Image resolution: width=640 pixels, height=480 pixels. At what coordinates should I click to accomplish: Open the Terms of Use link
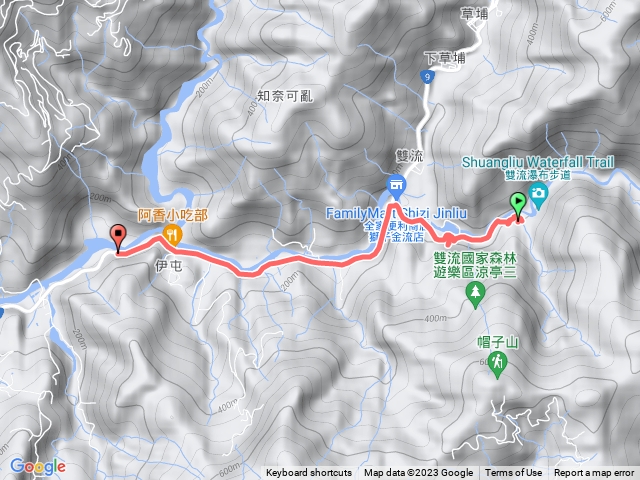tap(513, 473)
